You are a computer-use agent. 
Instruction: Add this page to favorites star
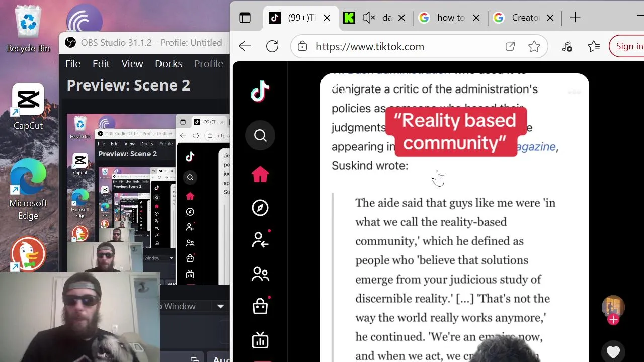tap(534, 46)
